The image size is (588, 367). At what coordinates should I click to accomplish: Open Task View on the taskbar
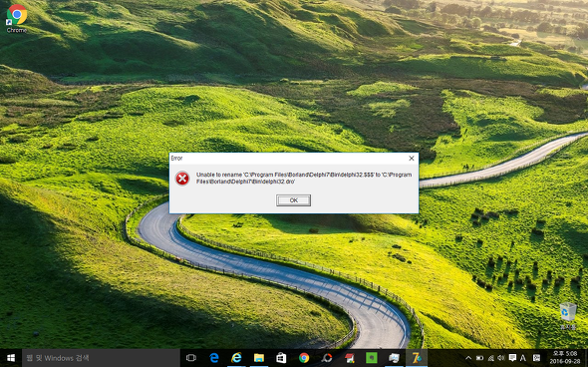coord(191,358)
